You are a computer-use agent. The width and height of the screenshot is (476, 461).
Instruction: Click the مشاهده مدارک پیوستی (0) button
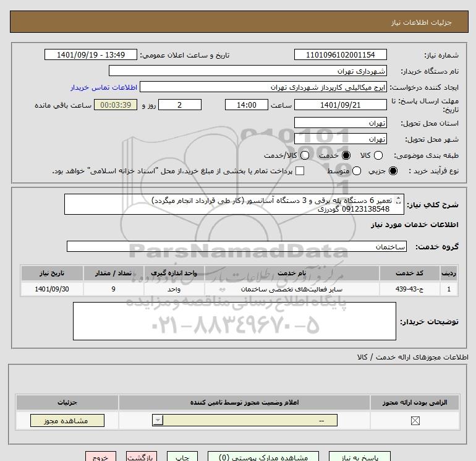coord(263,457)
